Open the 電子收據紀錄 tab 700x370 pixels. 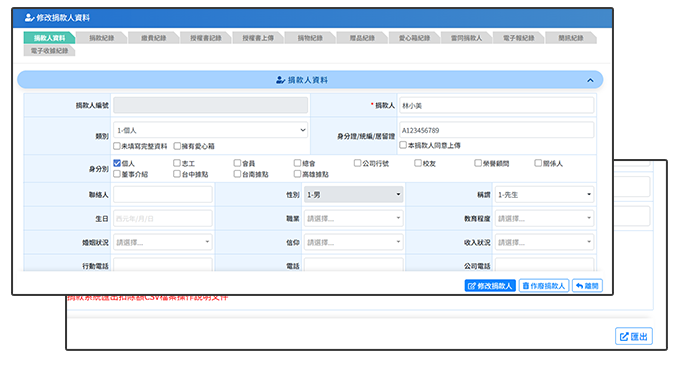(49, 50)
